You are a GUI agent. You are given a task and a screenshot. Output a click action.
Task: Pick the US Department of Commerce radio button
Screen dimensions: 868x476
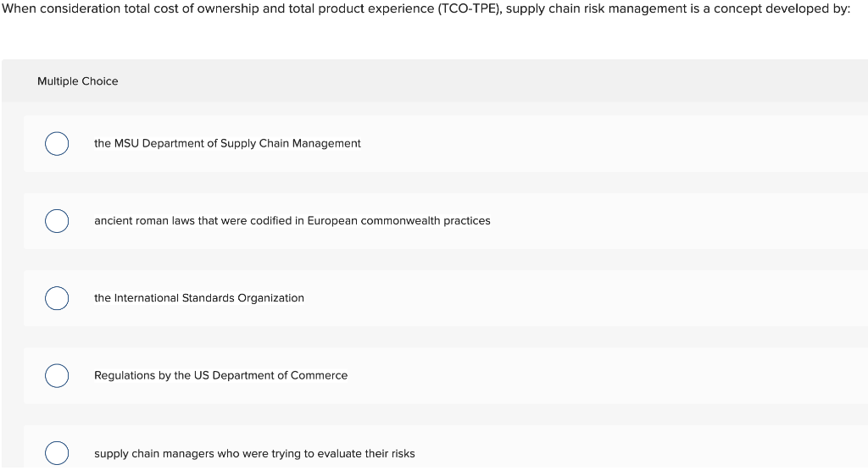(x=57, y=375)
